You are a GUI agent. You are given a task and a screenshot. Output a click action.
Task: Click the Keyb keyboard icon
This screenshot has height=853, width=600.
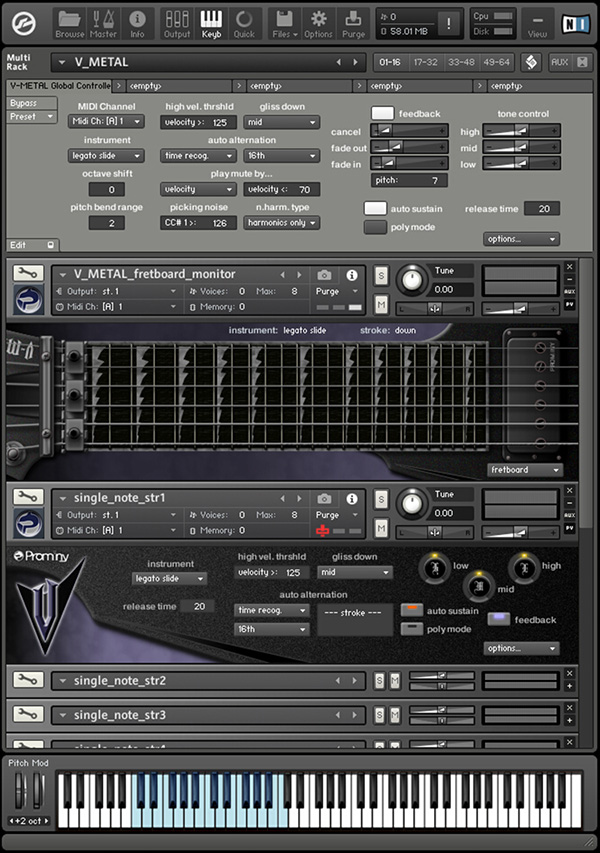point(210,20)
